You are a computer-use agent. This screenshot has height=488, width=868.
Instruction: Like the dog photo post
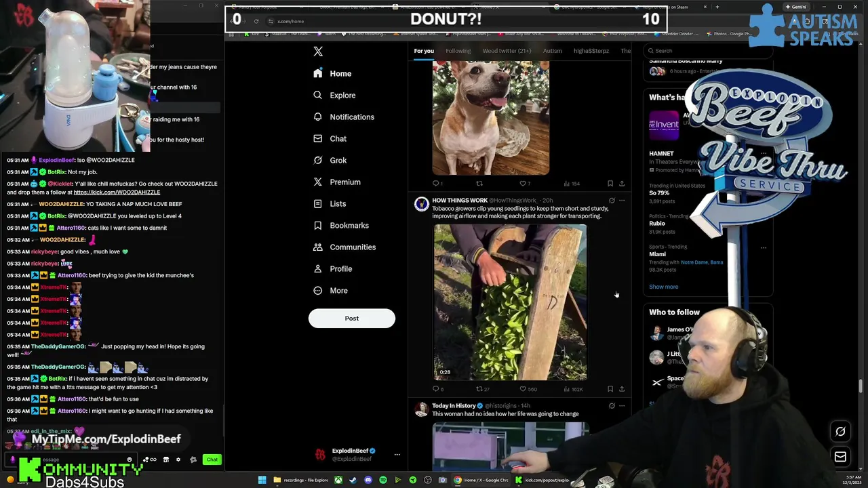(x=524, y=183)
